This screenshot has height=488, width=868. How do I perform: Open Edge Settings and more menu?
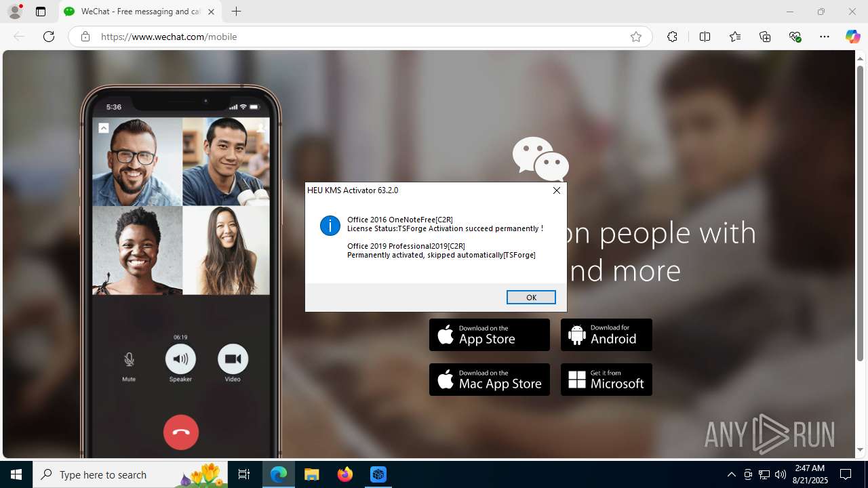point(825,37)
